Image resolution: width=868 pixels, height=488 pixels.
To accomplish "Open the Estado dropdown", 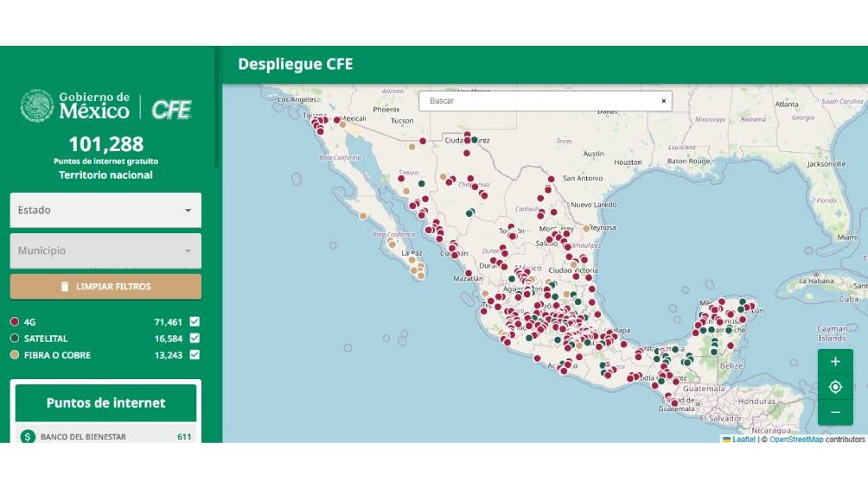I will [x=105, y=210].
